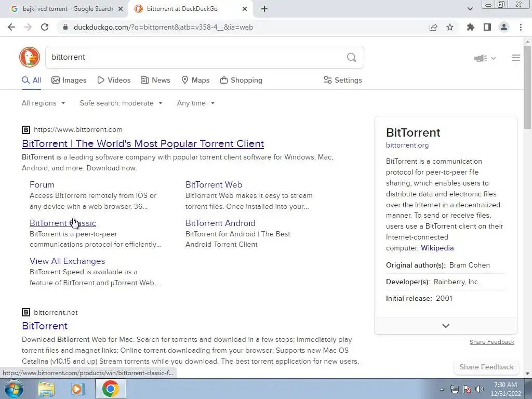Expand the BitTorrent info panel chevron
This screenshot has width=532, height=399.
click(x=446, y=326)
